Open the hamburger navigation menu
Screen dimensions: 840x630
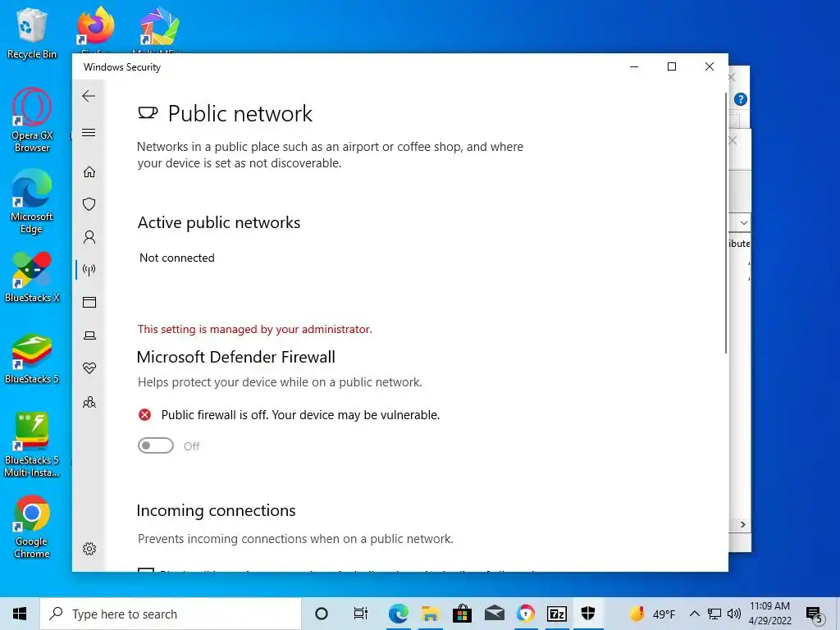89,132
